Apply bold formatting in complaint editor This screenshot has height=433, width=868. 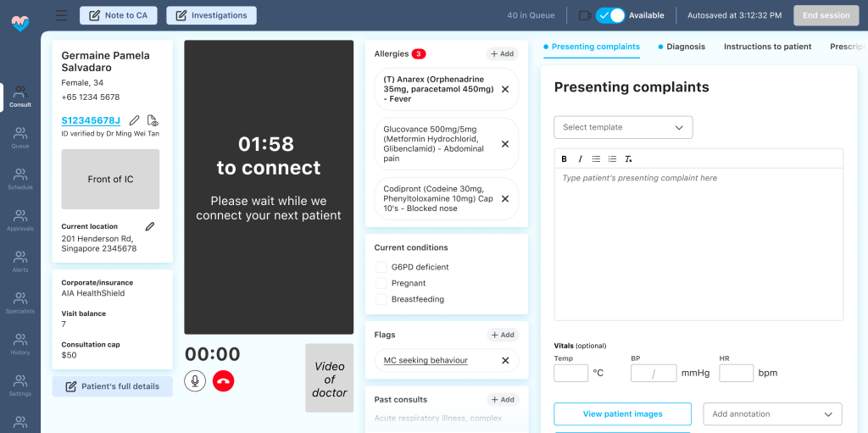[565, 159]
